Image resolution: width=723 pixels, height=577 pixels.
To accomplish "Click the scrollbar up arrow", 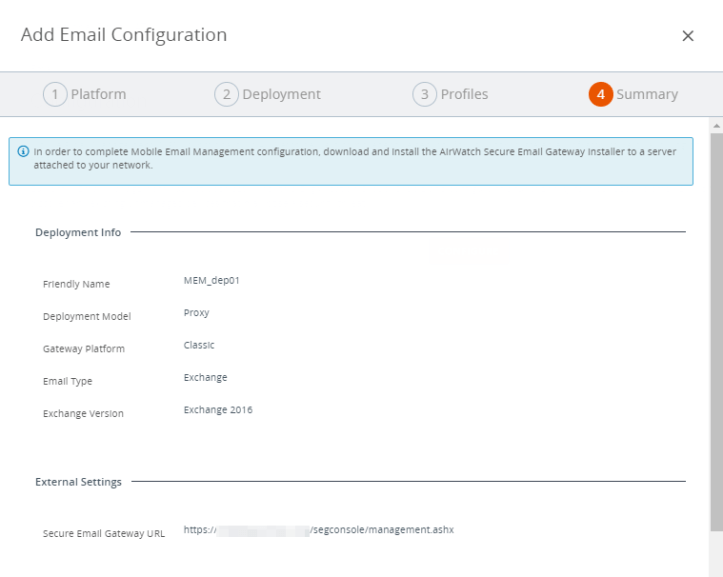I will [x=715, y=126].
